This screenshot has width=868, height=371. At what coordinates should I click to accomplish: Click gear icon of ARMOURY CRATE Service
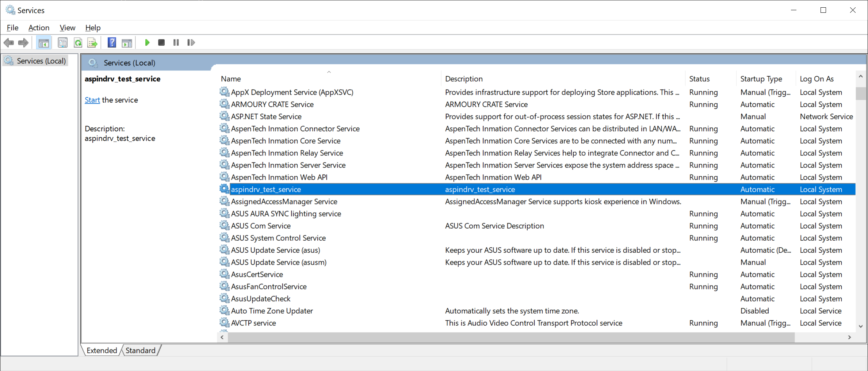(224, 104)
